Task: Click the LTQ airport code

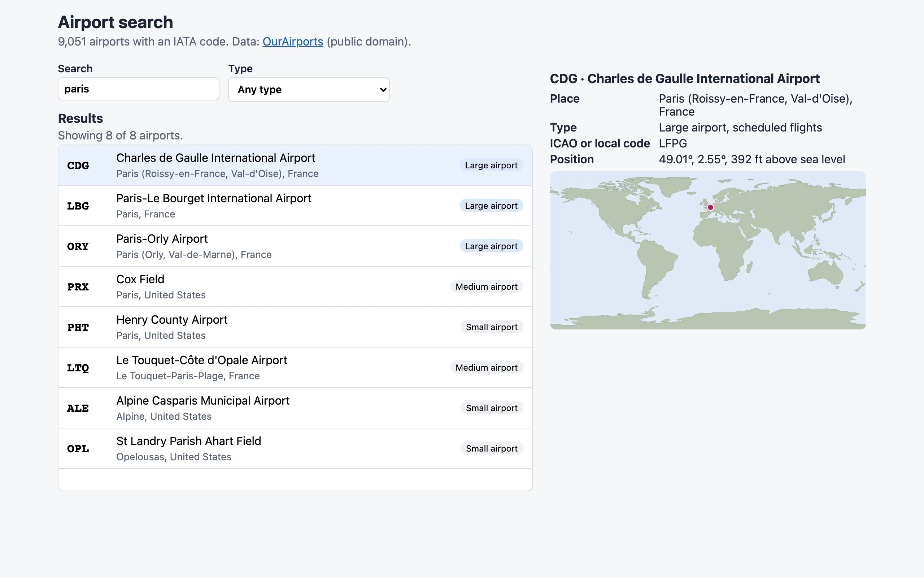Action: click(x=78, y=368)
